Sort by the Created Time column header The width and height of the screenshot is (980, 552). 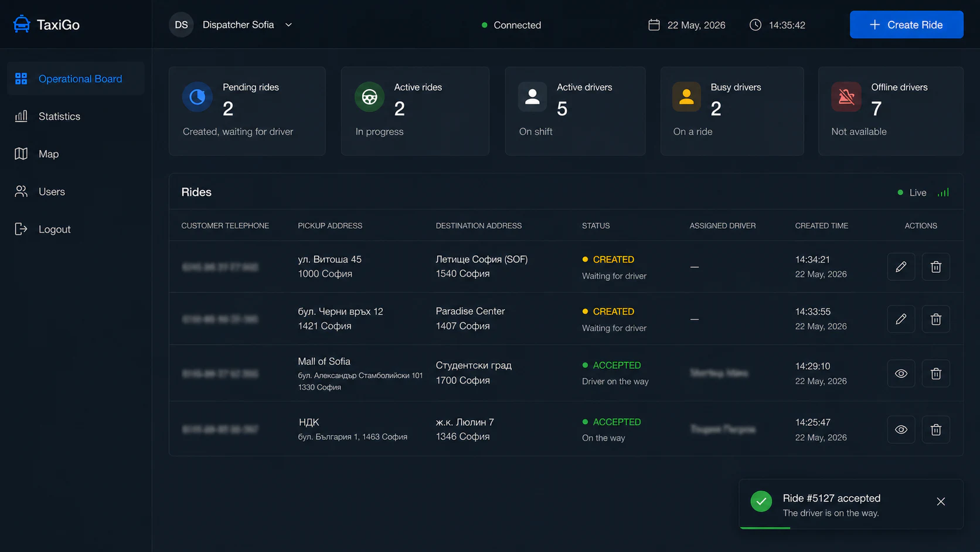821,226
